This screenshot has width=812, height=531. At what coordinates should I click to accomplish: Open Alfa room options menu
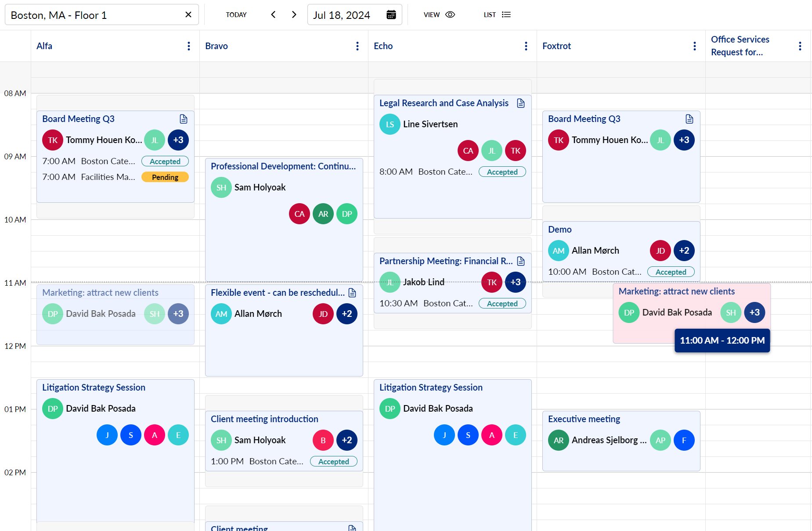[x=189, y=46]
